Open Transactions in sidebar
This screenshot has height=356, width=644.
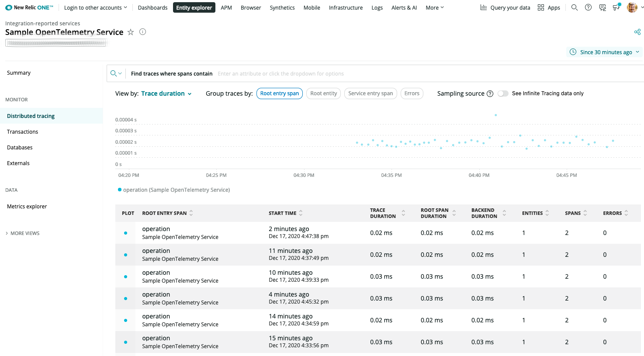coord(22,131)
